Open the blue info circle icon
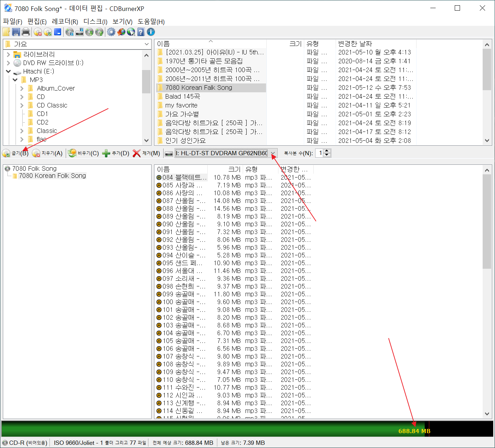The image size is (495, 448). click(151, 32)
